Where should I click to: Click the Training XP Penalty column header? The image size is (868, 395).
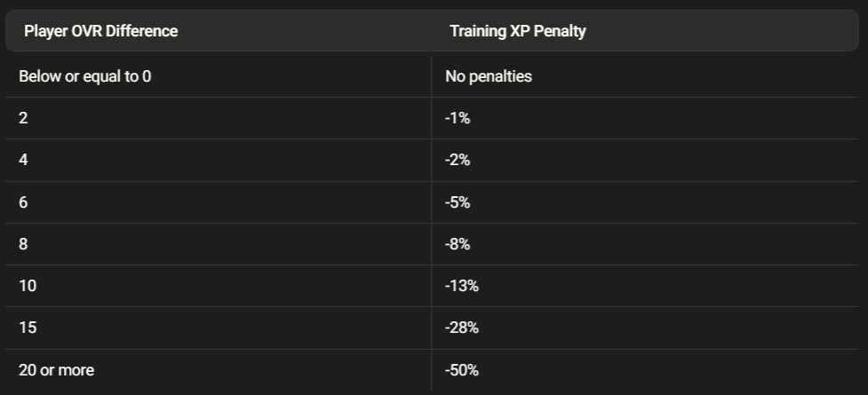point(517,31)
